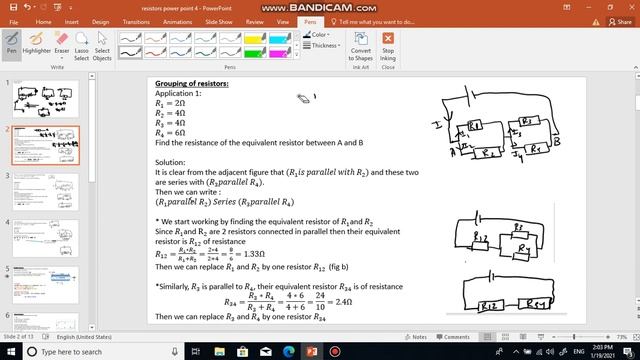This screenshot has width=640, height=360.
Task: Open Customize Quick Access Toolbar dropdown
Action: pyautogui.click(x=70, y=7)
